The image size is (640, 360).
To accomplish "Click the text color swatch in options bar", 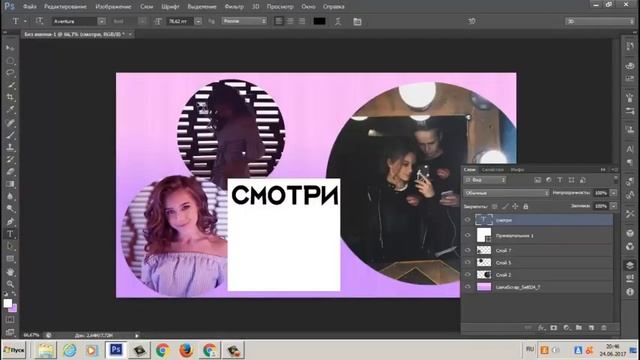I will (x=319, y=21).
